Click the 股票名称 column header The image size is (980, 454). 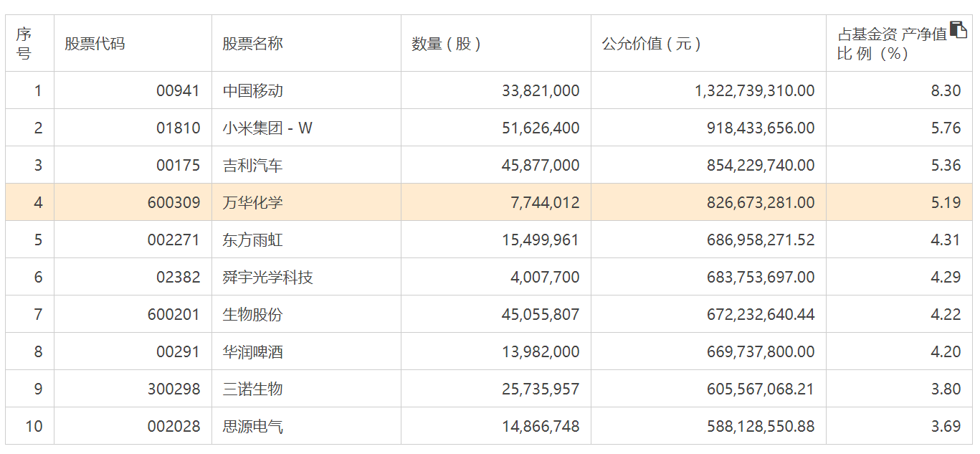coord(252,44)
